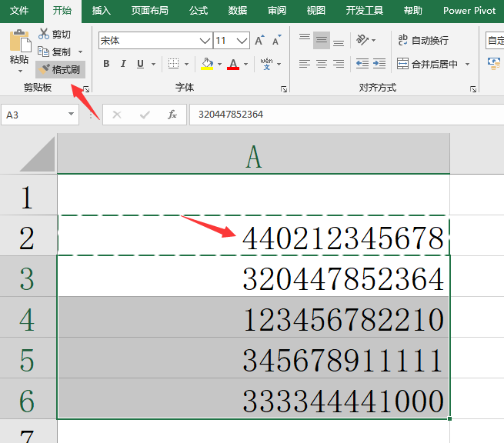Open the font name dropdown (宋体)
Viewport: 504px width, 443px height.
(205, 41)
